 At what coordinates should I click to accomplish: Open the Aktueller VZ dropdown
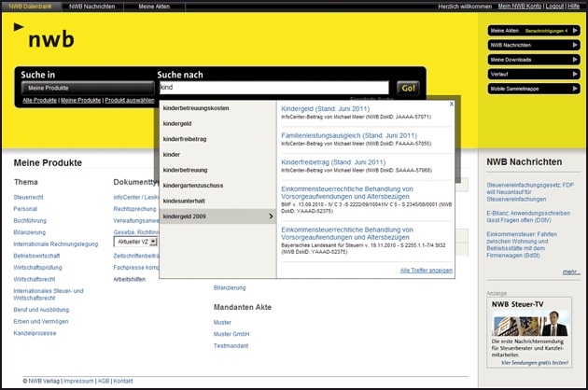pyautogui.click(x=135, y=242)
